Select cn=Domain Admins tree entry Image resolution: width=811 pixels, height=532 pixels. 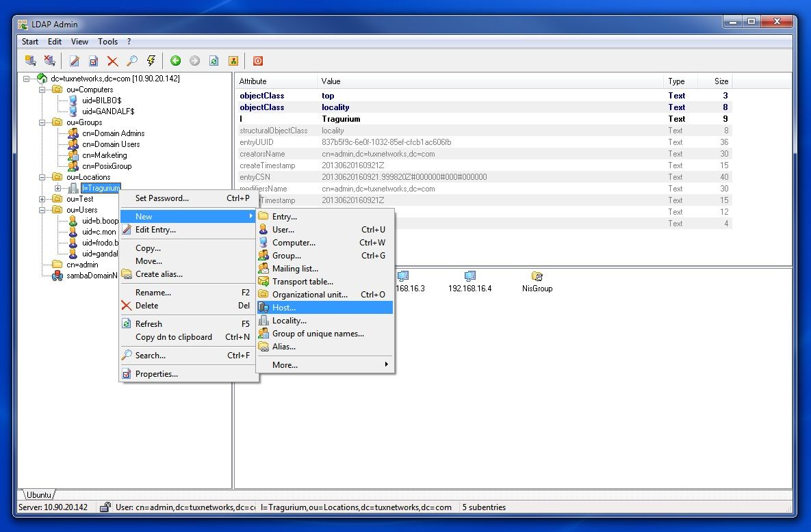[x=114, y=133]
